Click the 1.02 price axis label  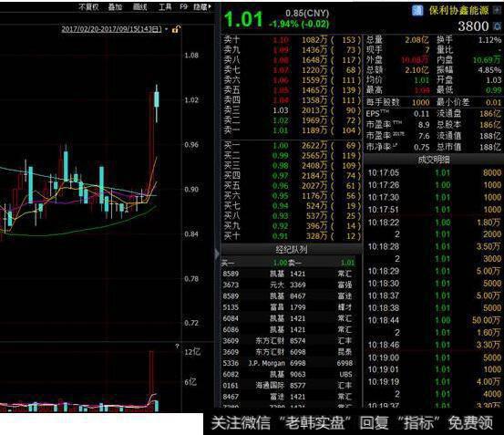point(191,100)
